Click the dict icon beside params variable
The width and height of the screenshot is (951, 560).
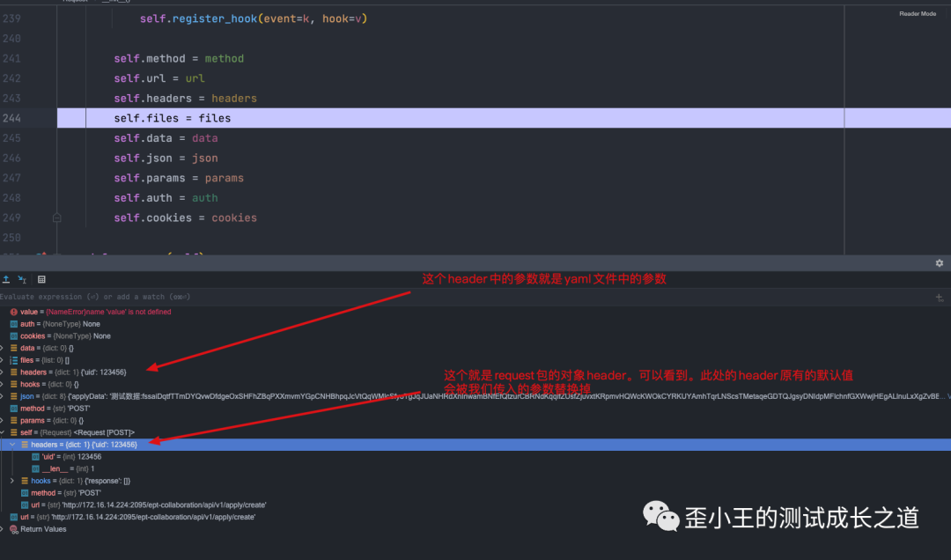[13, 421]
